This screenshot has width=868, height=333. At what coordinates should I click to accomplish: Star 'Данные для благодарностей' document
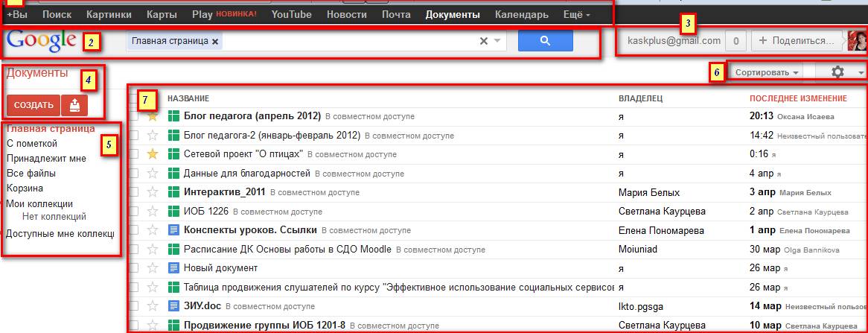click(153, 174)
